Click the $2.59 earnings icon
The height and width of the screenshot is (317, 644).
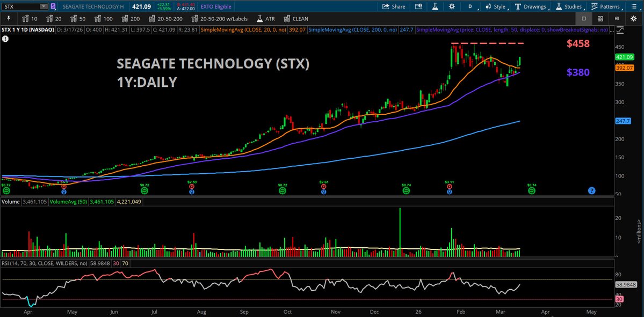(x=191, y=186)
